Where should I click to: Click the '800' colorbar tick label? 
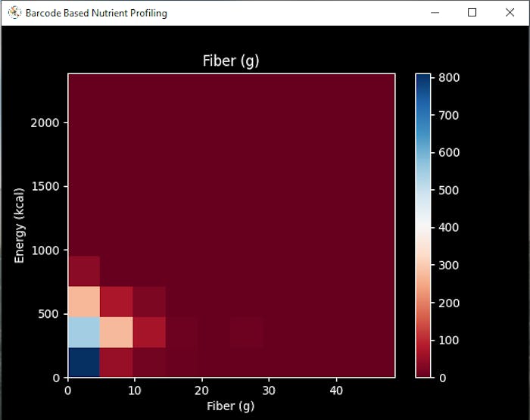coord(449,78)
